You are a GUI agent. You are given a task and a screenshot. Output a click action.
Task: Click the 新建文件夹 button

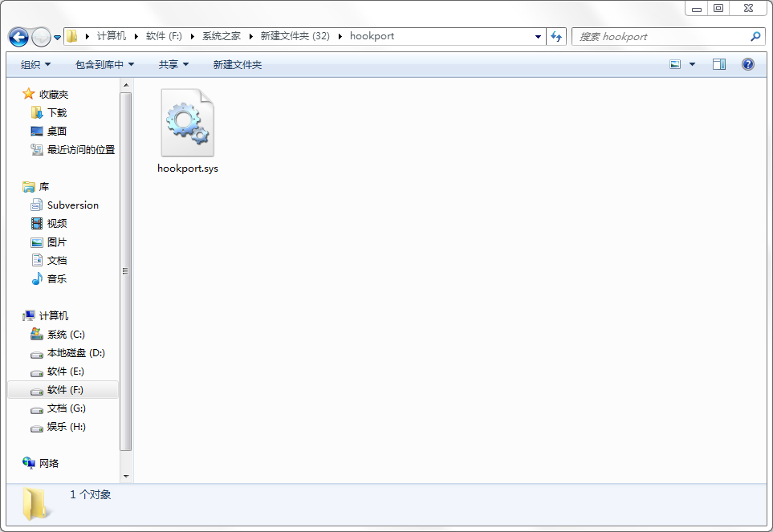[x=237, y=64]
